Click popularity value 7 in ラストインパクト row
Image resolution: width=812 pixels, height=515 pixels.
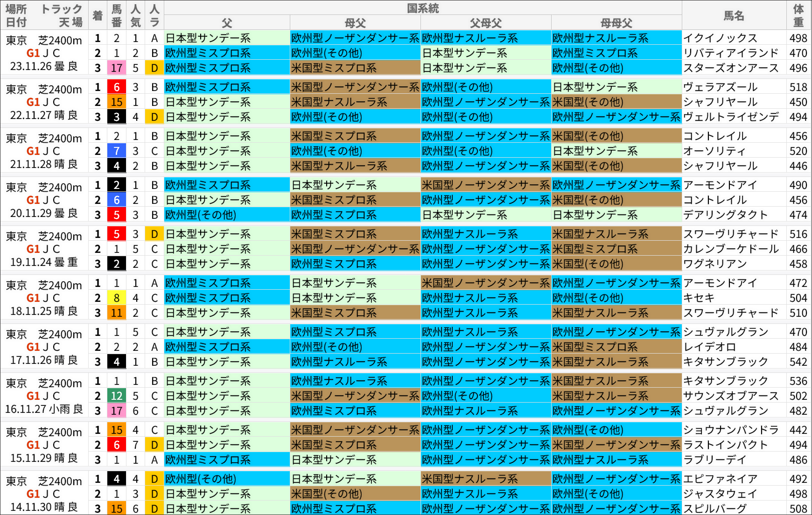click(135, 445)
